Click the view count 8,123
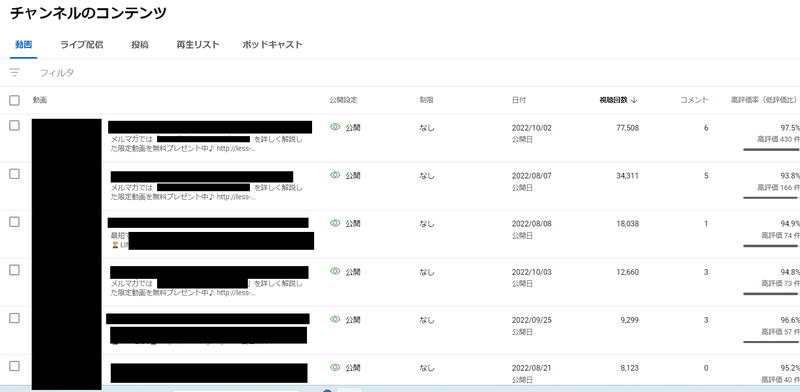The height and width of the screenshot is (392, 800). click(x=630, y=368)
